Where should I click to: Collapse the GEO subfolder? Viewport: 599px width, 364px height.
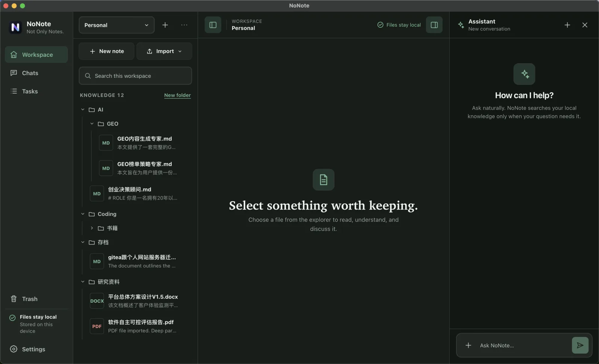(x=92, y=124)
